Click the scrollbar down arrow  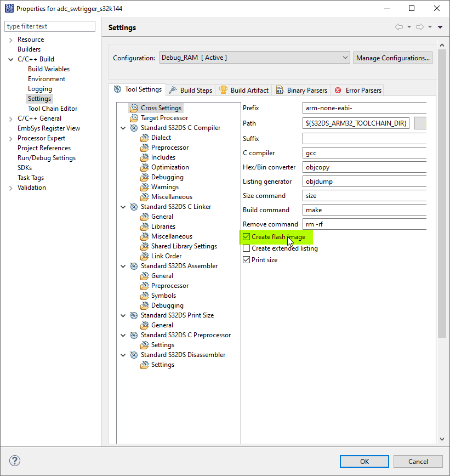pos(442,439)
